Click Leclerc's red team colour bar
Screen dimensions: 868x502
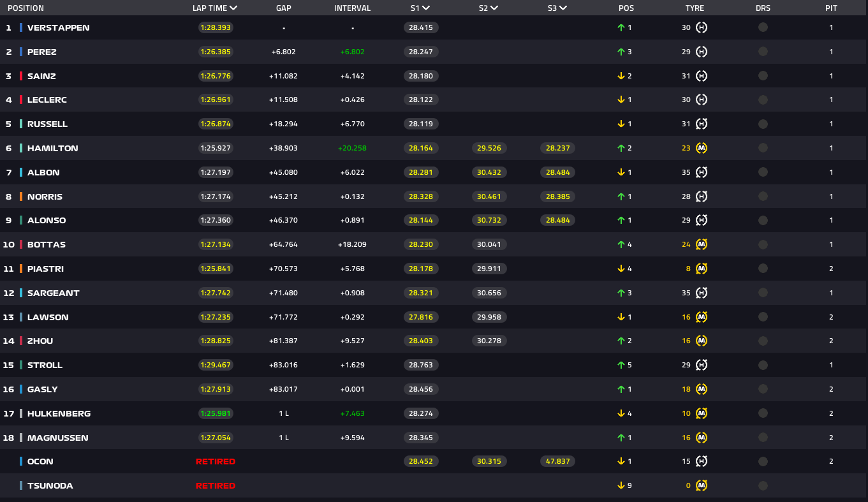[x=21, y=100]
